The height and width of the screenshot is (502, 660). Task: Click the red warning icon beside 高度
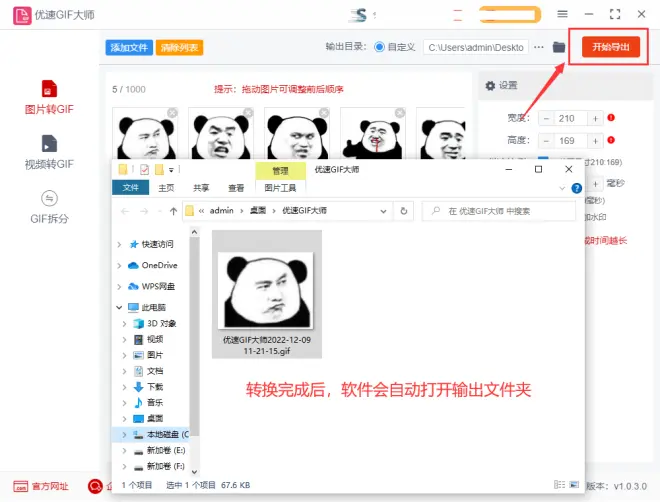(x=611, y=140)
